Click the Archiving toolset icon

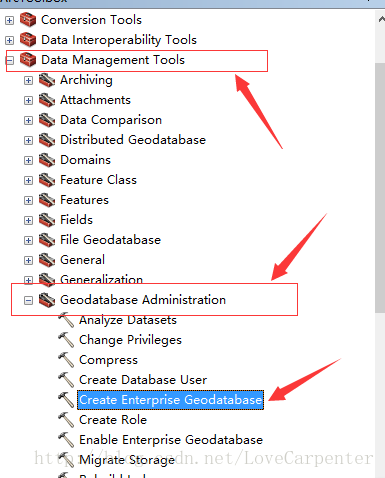[47, 80]
